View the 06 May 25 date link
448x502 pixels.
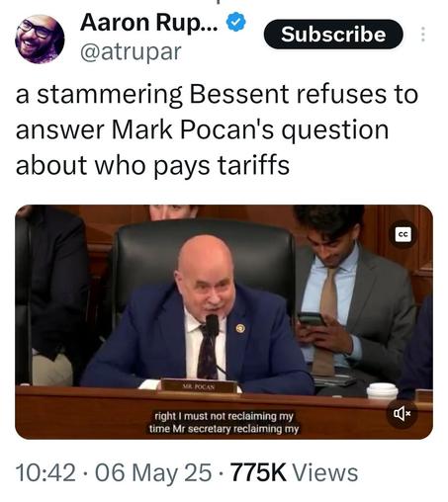(x=153, y=472)
